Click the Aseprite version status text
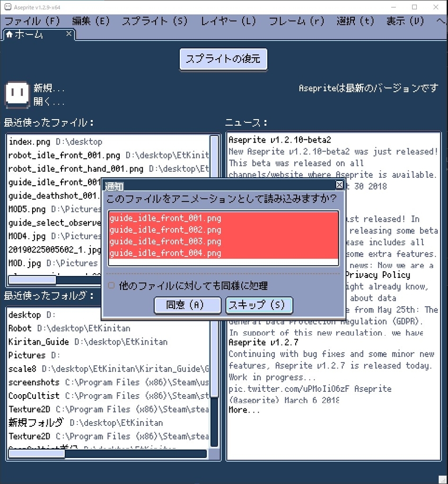The height and width of the screenshot is (484, 448). click(x=368, y=88)
